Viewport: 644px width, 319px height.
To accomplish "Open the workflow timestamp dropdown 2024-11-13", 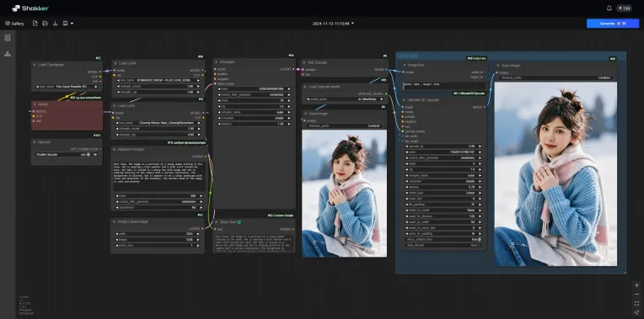I will click(x=333, y=24).
